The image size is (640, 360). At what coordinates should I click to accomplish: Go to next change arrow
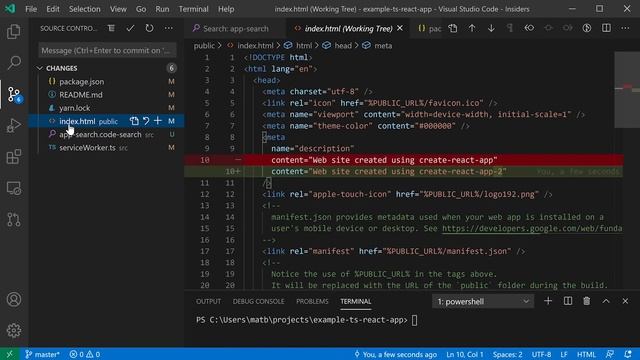pyautogui.click(x=491, y=28)
